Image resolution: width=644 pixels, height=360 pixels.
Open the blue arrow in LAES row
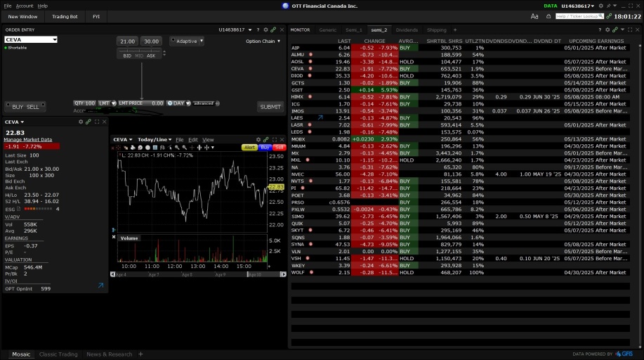click(320, 117)
